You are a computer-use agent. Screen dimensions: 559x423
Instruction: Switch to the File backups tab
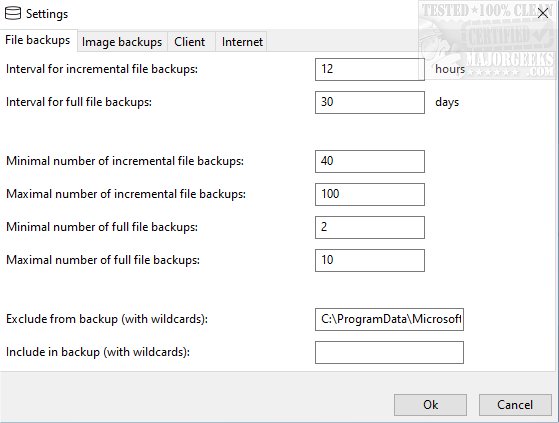pos(38,40)
